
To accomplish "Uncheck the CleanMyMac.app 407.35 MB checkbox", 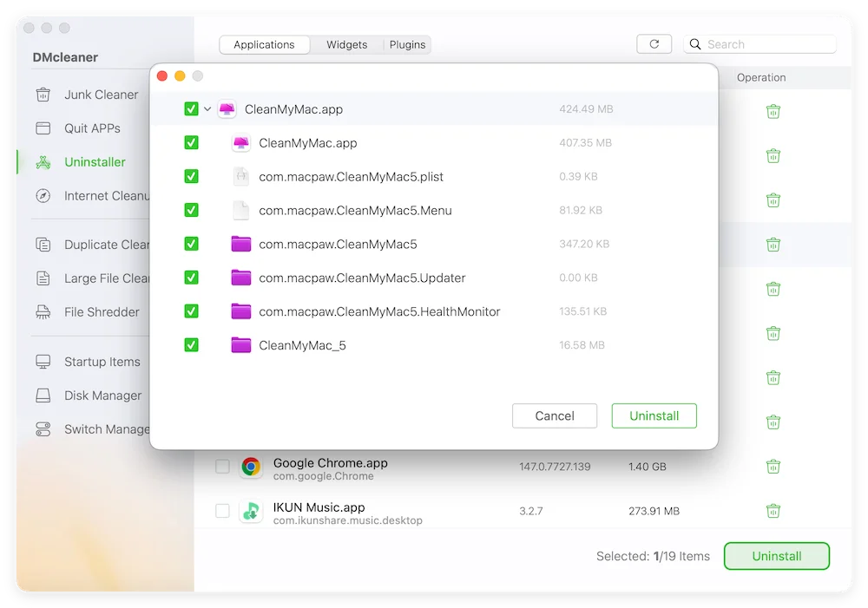I will [191, 143].
